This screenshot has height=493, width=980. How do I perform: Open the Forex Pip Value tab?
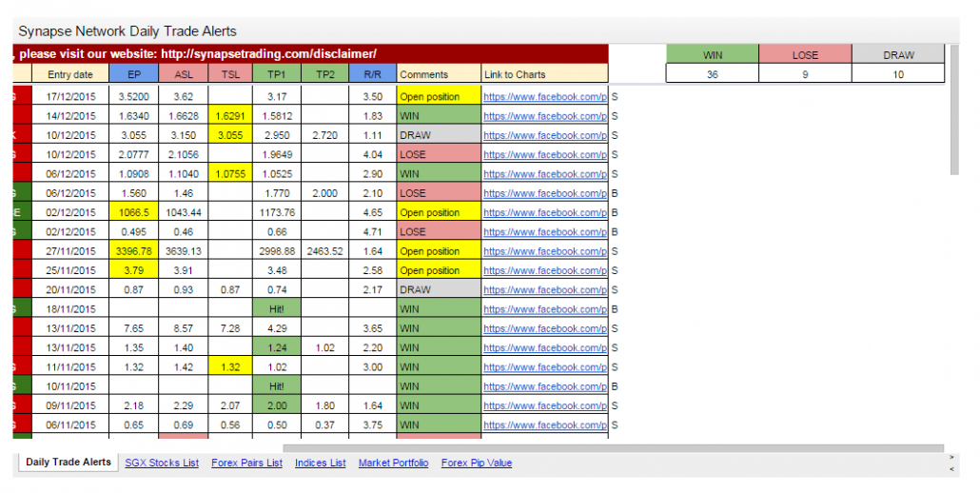[477, 463]
